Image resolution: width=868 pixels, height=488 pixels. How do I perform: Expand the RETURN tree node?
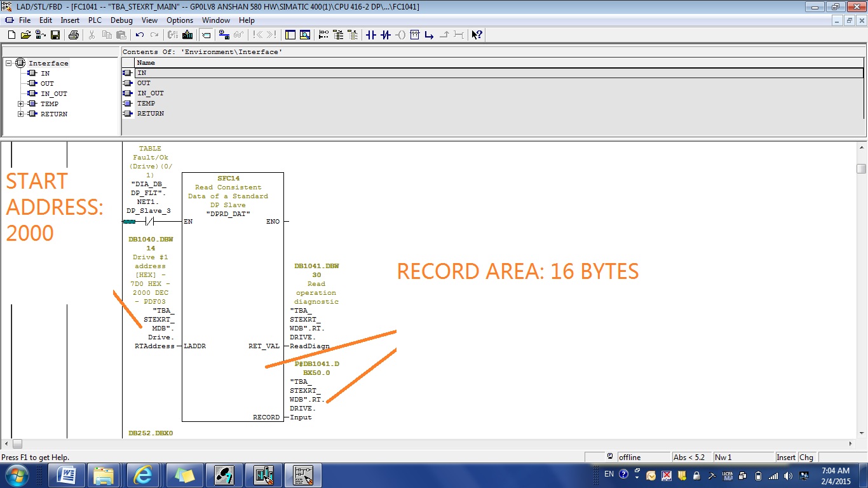click(21, 114)
